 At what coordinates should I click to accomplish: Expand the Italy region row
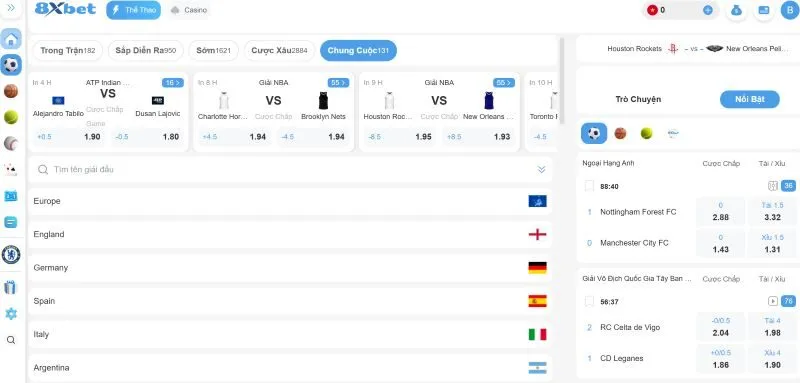290,334
